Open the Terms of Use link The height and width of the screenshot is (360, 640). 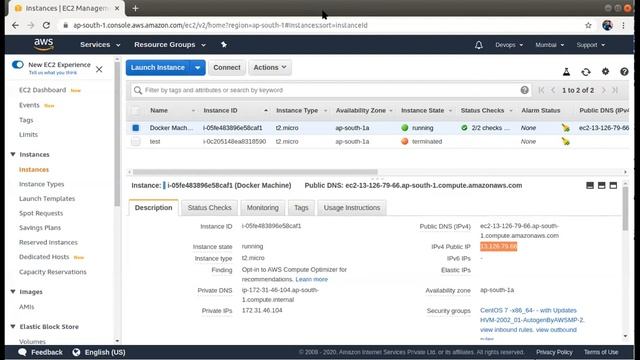[x=601, y=352]
